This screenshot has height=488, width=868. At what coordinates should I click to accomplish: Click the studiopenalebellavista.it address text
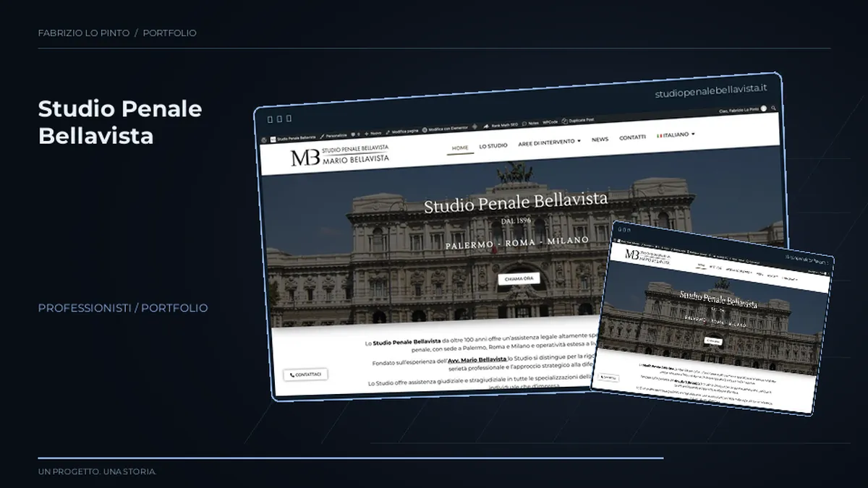tap(711, 92)
